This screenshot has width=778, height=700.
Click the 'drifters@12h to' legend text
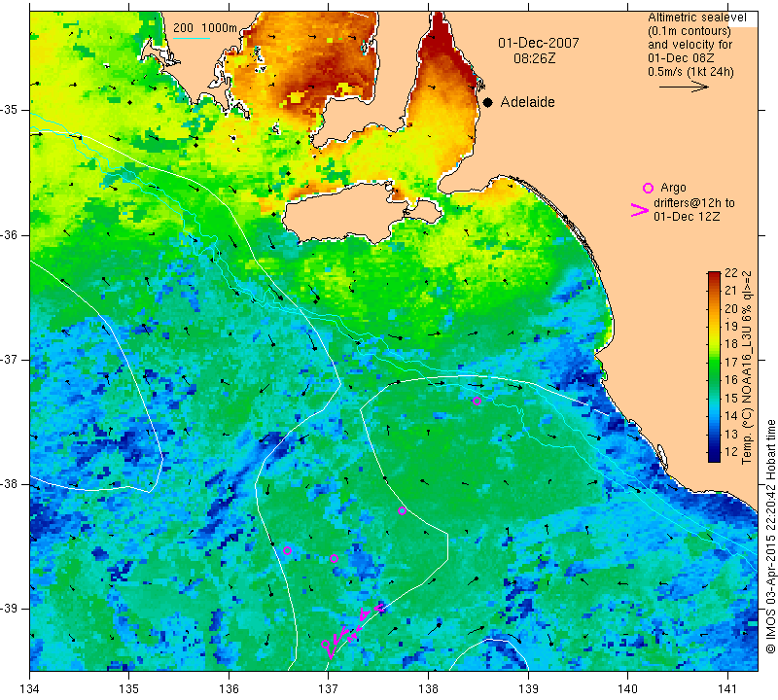[694, 203]
